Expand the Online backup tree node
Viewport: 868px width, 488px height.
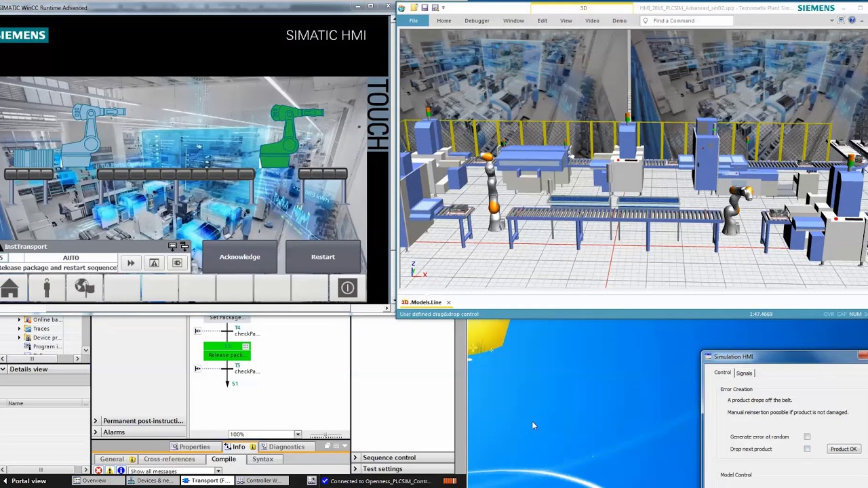[x=19, y=319]
